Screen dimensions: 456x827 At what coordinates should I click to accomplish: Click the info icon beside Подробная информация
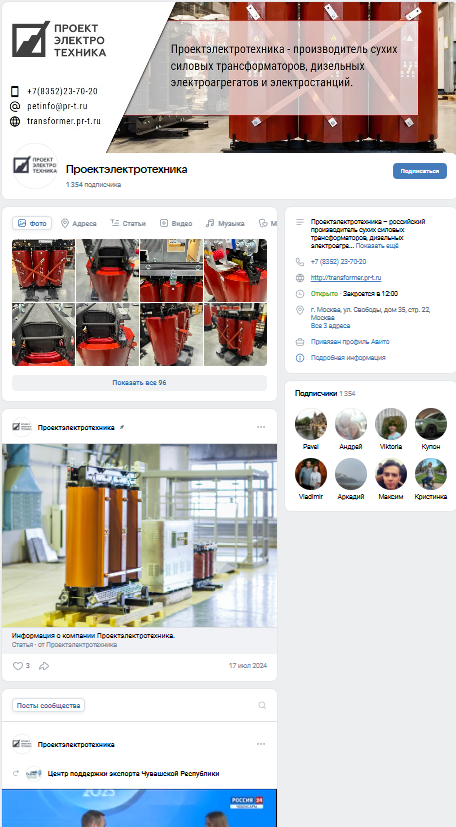tap(300, 358)
